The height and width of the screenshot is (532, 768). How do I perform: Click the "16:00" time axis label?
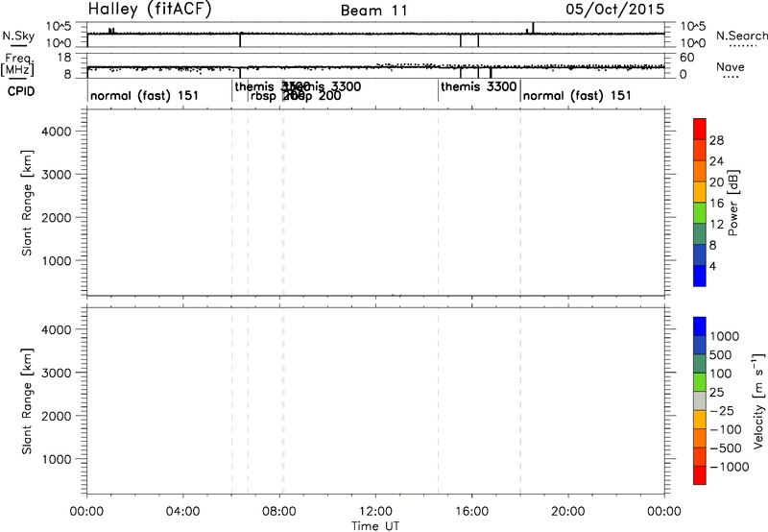pos(471,512)
